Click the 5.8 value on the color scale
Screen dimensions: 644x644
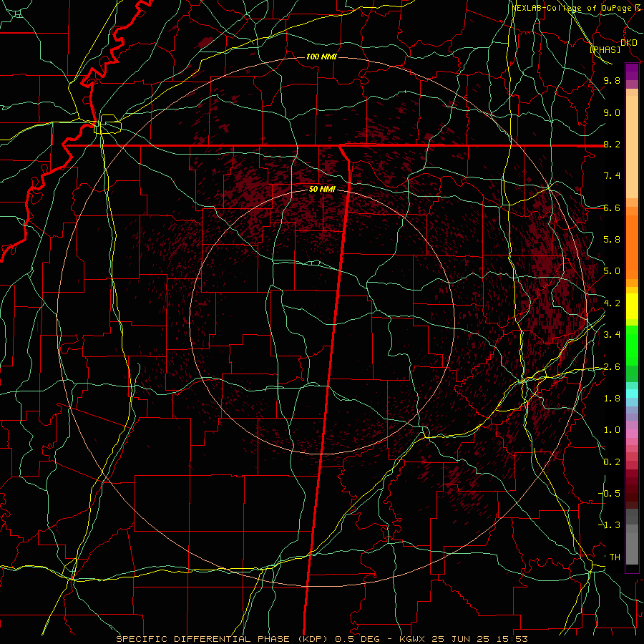612,240
